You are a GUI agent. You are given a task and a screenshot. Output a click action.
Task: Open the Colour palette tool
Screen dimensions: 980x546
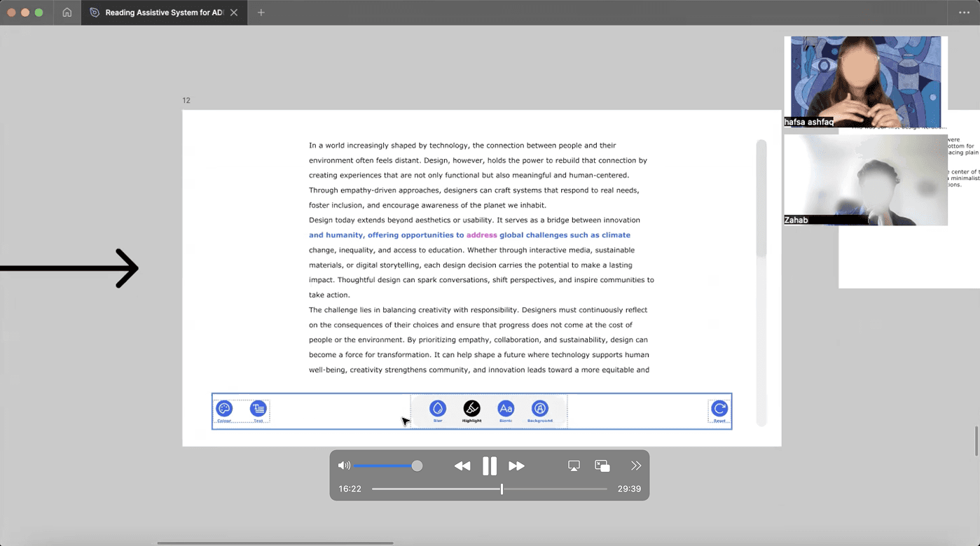224,409
